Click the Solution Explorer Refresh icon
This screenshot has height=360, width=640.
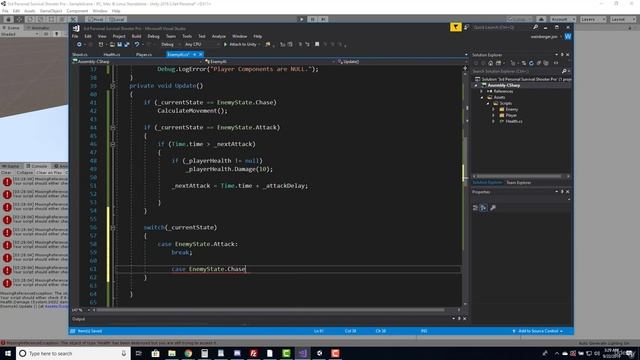(531, 63)
